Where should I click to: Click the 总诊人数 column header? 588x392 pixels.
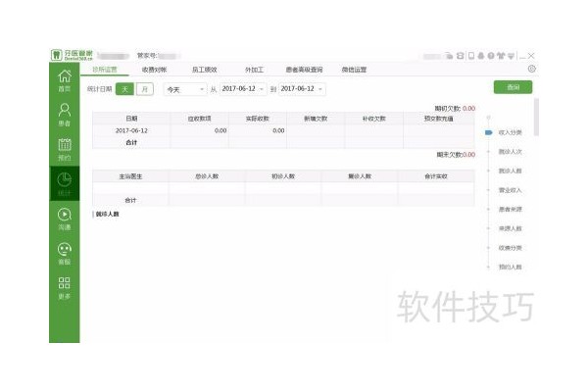click(207, 176)
